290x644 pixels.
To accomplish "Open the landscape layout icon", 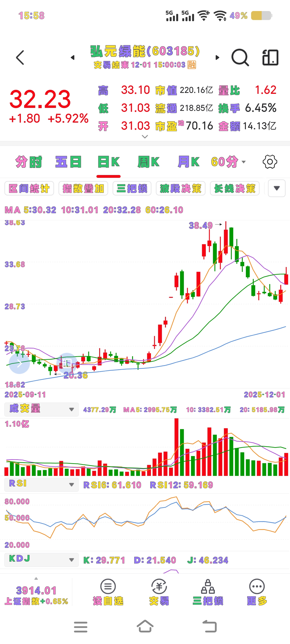I will coord(270,57).
